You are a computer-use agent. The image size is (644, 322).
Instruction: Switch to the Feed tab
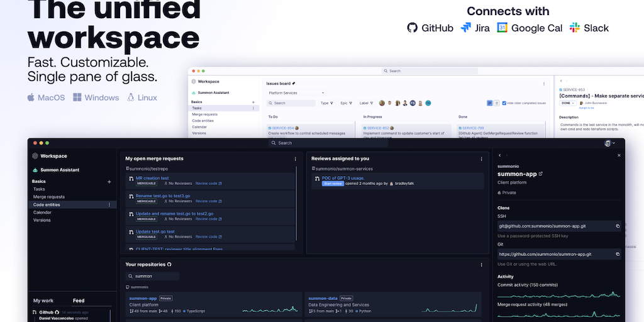79,301
